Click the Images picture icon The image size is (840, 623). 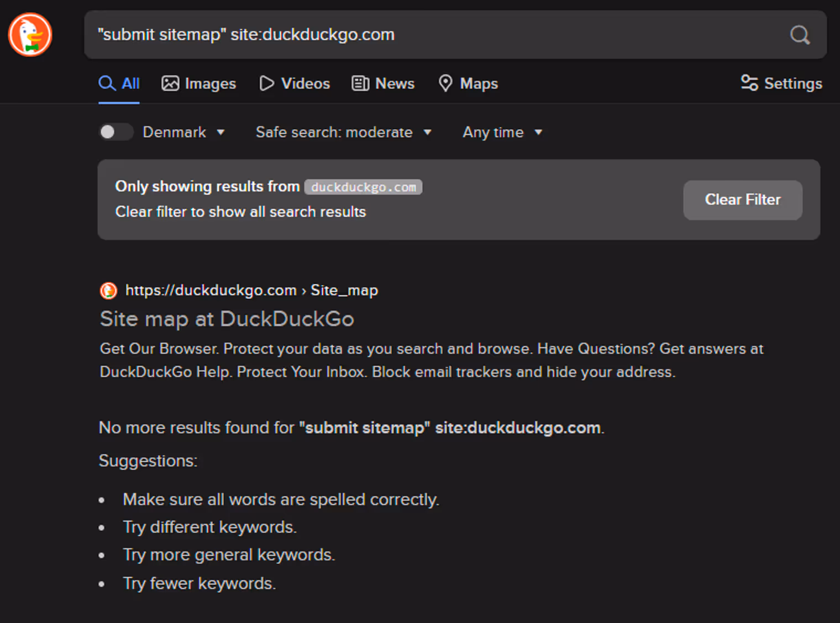click(170, 83)
